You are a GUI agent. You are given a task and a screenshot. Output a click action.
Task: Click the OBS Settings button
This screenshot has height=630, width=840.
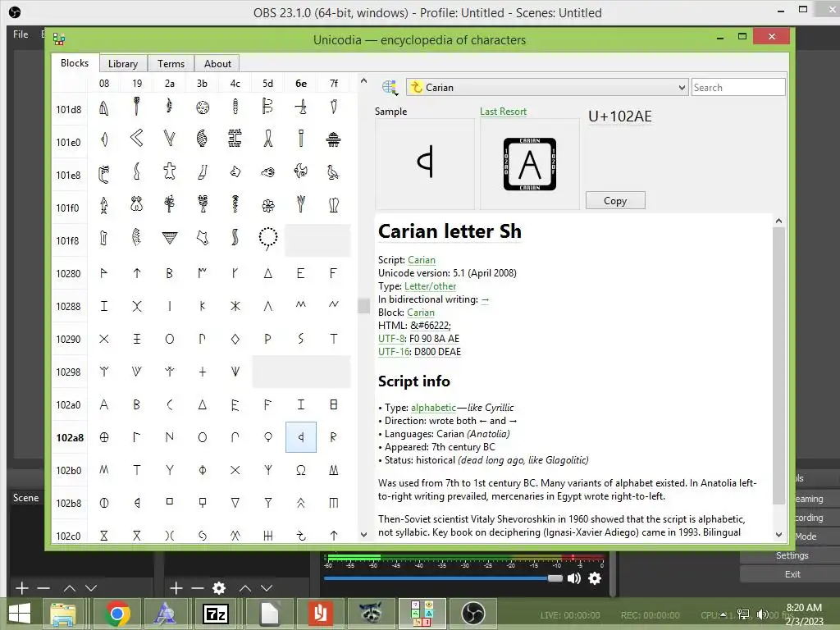[x=792, y=555]
